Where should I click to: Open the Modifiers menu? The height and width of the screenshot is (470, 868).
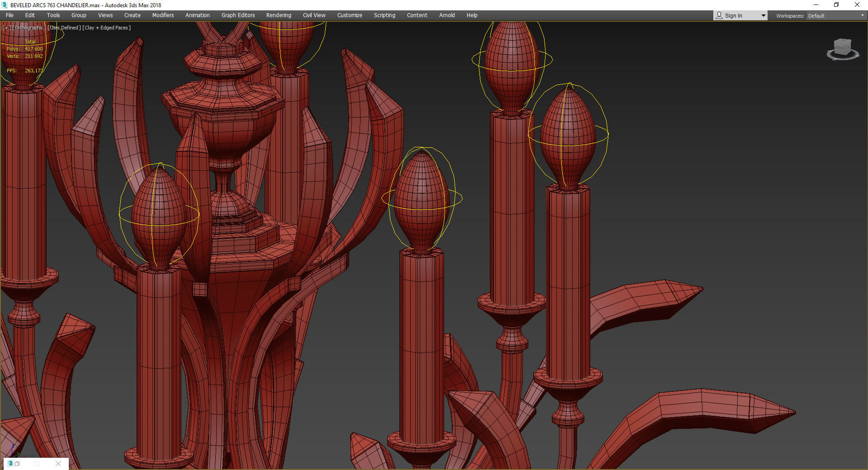coord(163,15)
